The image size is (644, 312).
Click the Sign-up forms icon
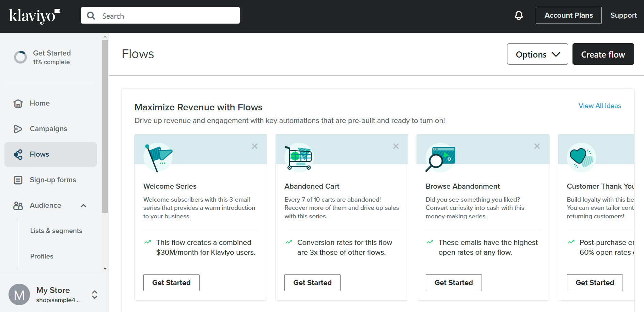[18, 180]
